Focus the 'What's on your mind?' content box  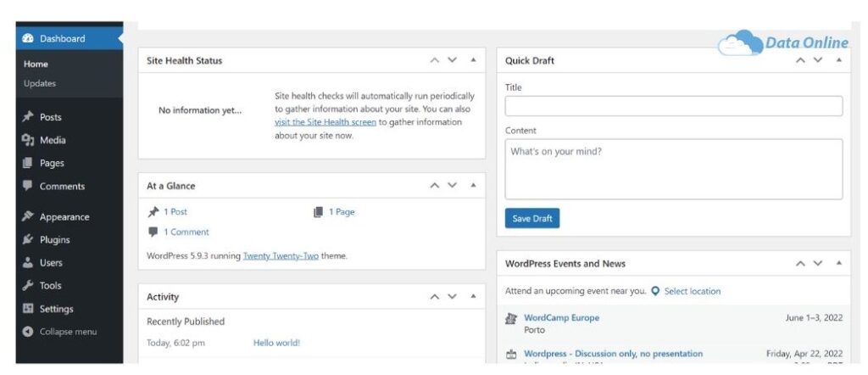[674, 169]
